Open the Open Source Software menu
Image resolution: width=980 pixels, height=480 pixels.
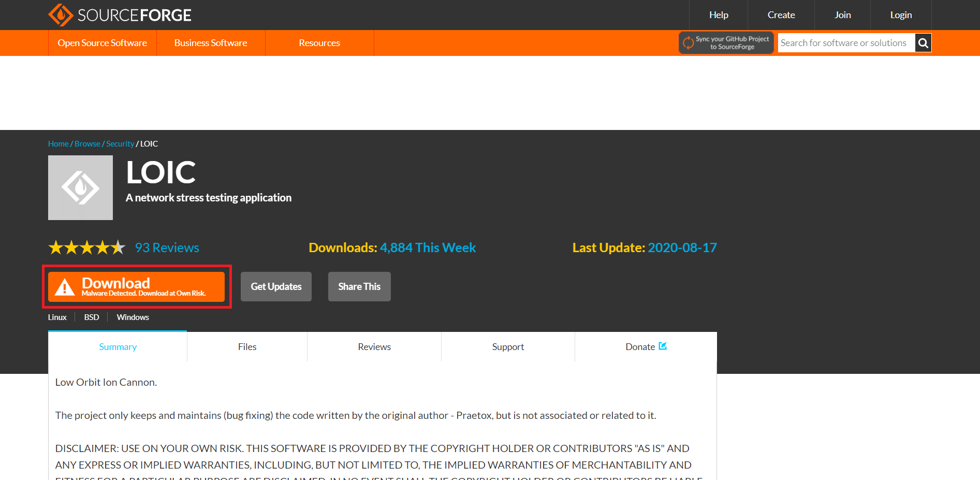[x=103, y=43]
